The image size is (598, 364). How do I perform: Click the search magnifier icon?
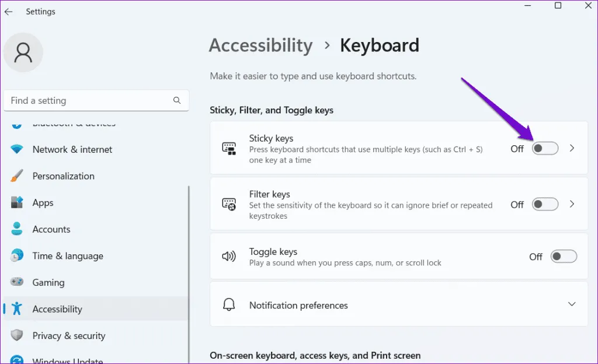click(x=177, y=100)
